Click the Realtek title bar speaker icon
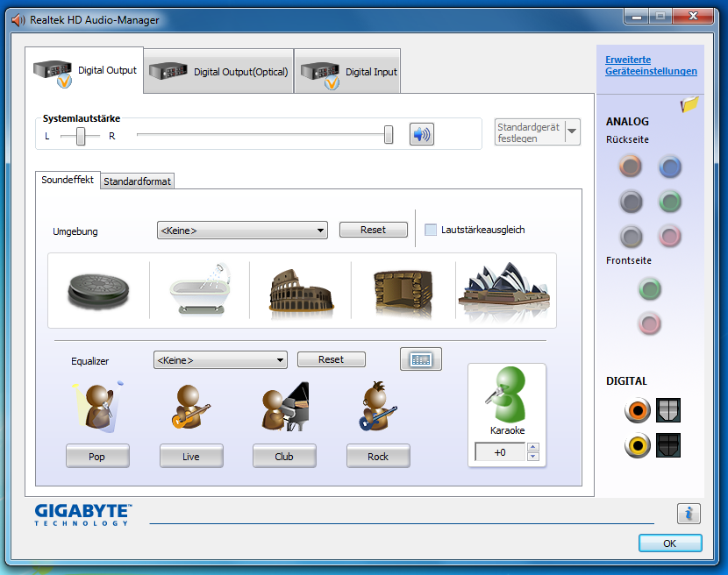Image resolution: width=728 pixels, height=575 pixels. coord(18,20)
